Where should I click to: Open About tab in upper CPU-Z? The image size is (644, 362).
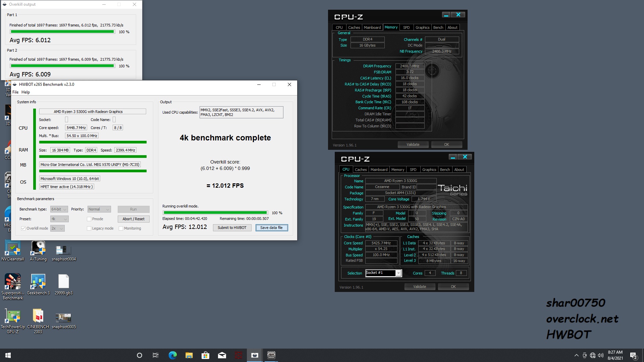point(452,27)
